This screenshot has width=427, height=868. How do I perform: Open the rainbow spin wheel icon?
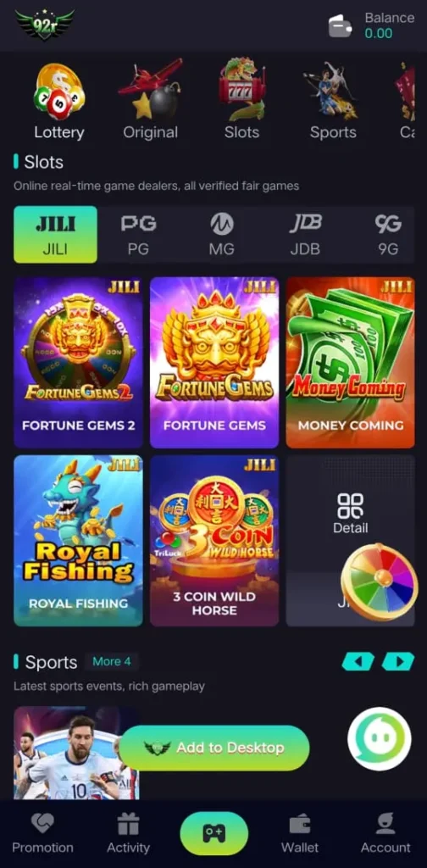click(380, 582)
